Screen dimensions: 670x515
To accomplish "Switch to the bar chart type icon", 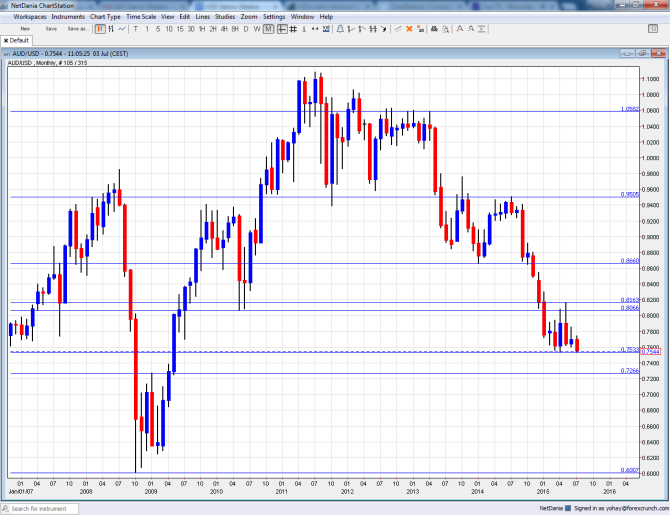I will (112, 28).
